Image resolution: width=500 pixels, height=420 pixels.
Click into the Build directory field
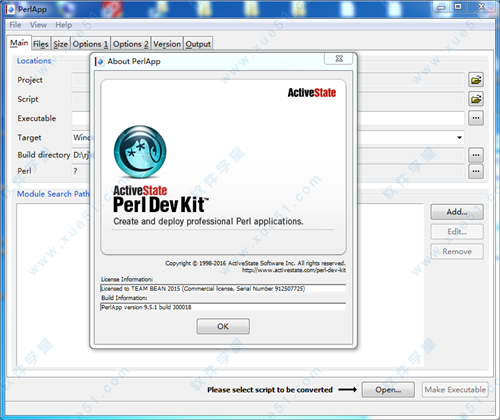[268, 155]
